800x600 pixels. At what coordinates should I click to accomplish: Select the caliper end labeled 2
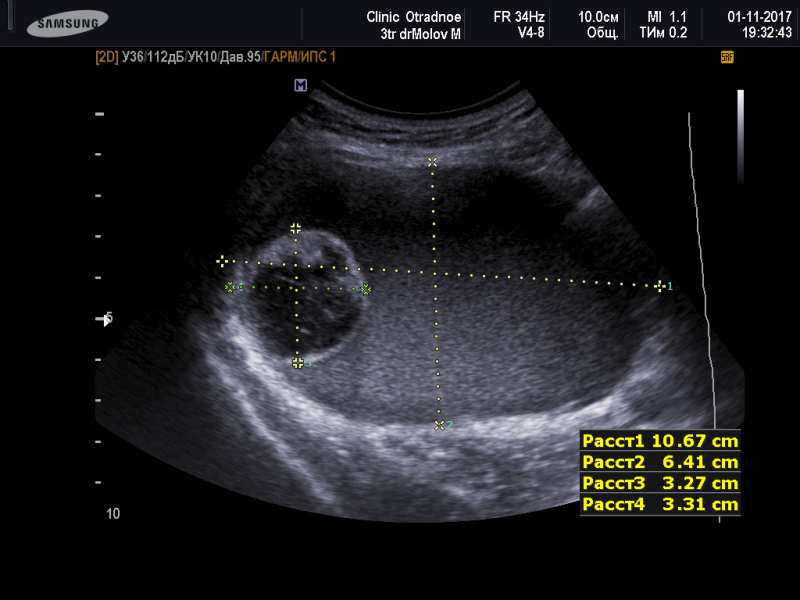pos(439,425)
